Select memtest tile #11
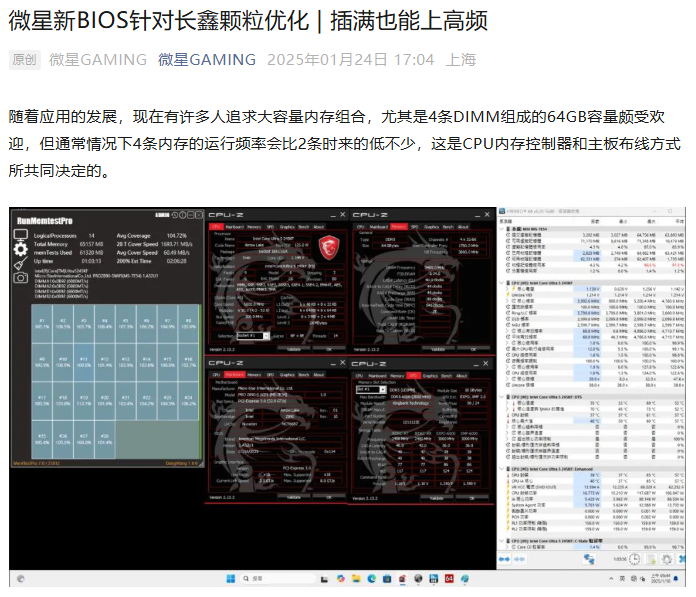The height and width of the screenshot is (597, 696). pyautogui.click(x=84, y=362)
